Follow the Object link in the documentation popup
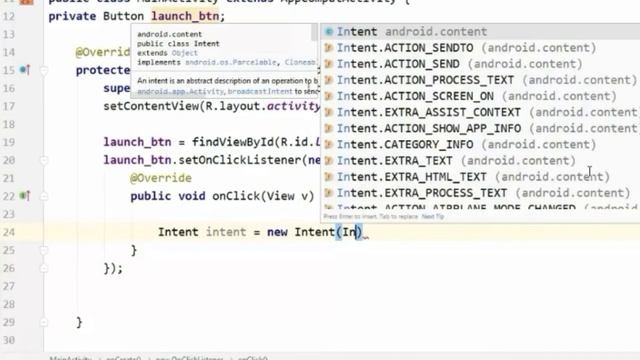The image size is (640, 360). click(184, 53)
